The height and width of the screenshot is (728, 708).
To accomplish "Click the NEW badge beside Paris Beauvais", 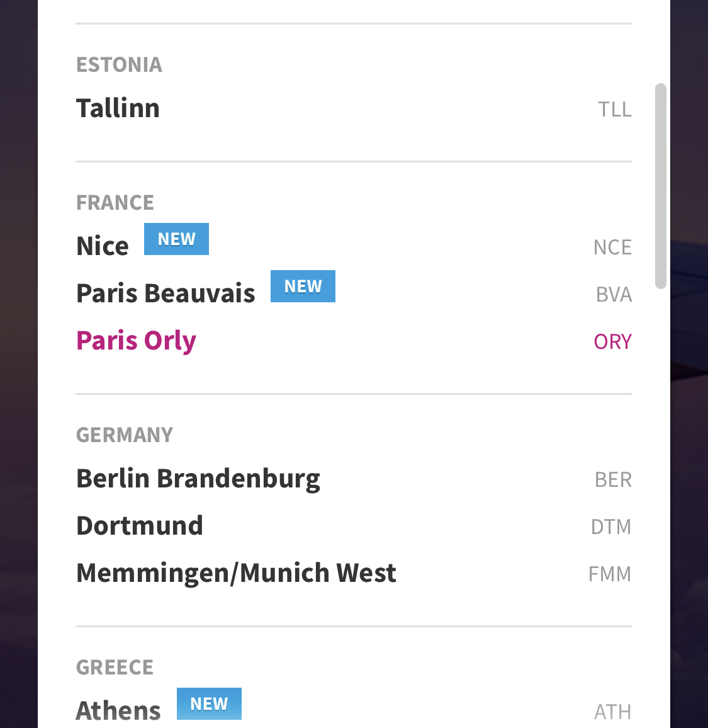I will tap(303, 287).
